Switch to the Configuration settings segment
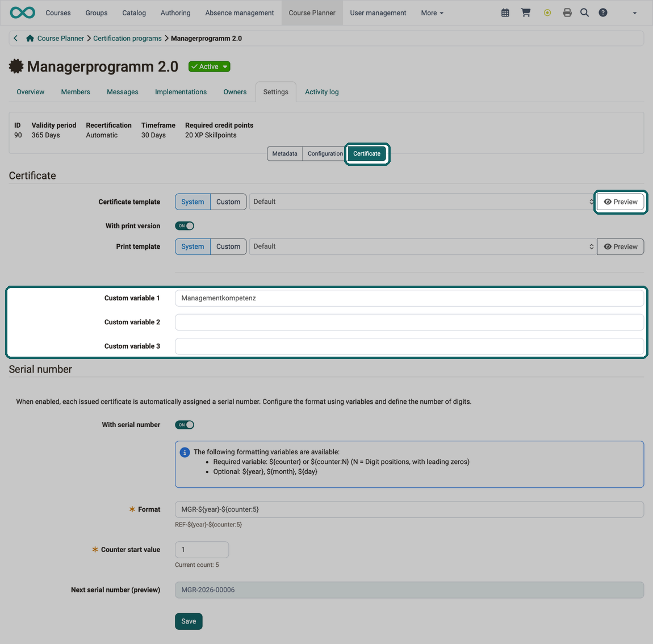 (x=325, y=154)
